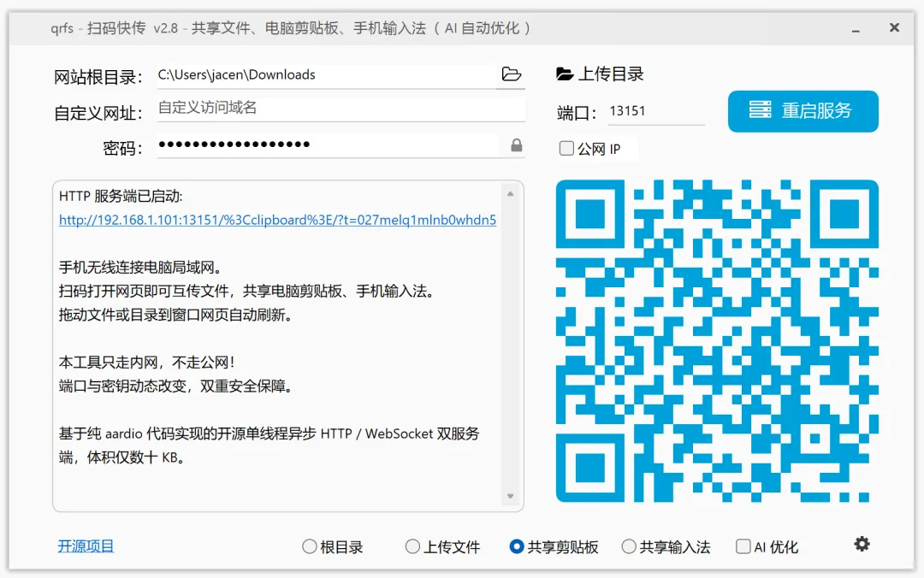
Task: Select the 根目录 radio button
Action: coord(310,546)
